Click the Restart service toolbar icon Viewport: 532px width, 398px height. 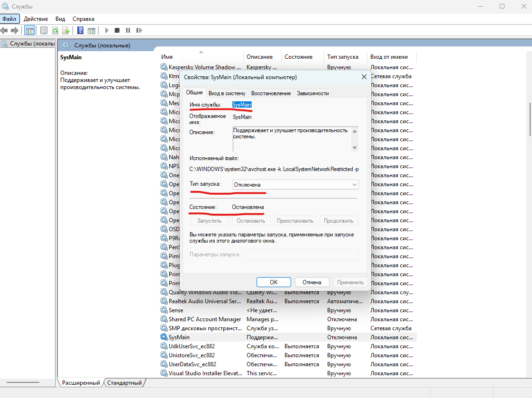[139, 30]
